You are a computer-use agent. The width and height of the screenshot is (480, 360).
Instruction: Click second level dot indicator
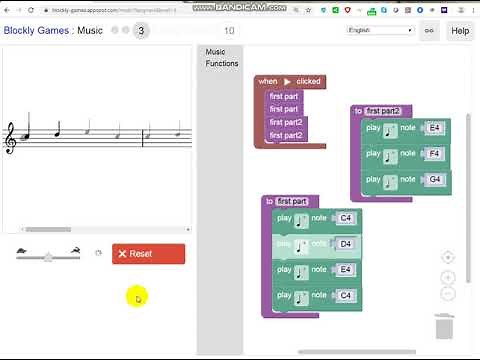coord(125,30)
